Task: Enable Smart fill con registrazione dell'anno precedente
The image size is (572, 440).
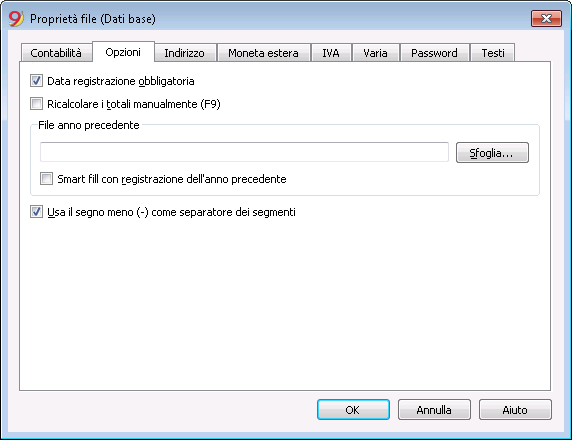Action: [46, 179]
